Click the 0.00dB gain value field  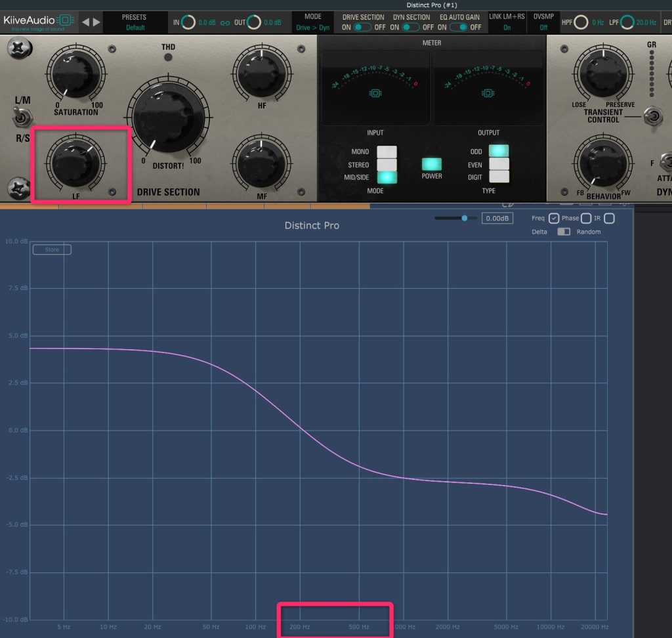point(497,218)
